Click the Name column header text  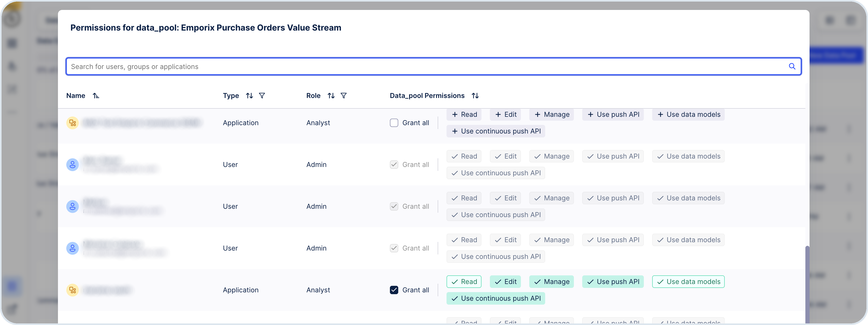(x=76, y=96)
